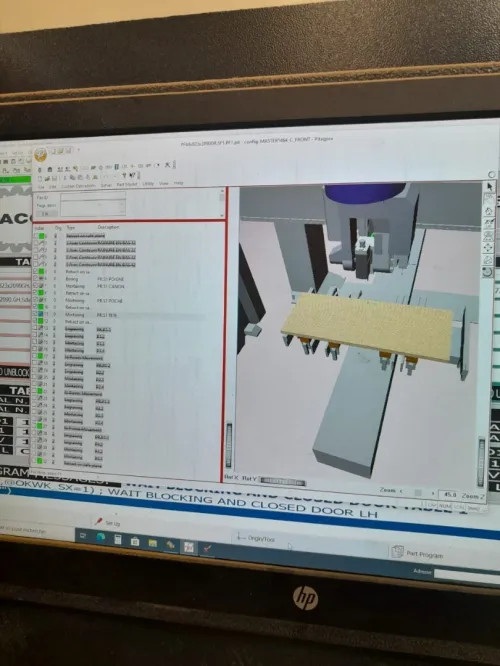
Task: Open File Explorer from the taskbar
Action: click(153, 543)
